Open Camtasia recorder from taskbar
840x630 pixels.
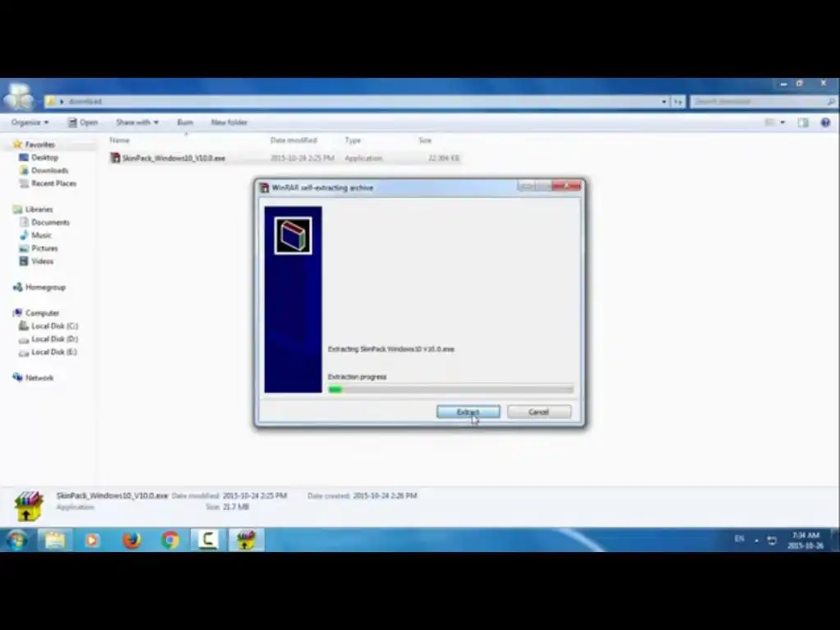[x=208, y=540]
